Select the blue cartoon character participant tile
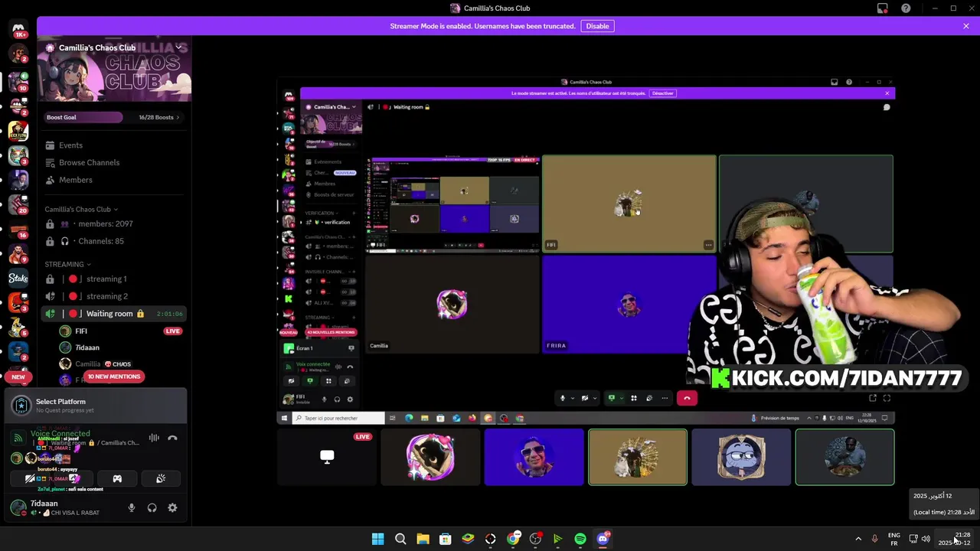Image resolution: width=980 pixels, height=551 pixels. click(741, 457)
